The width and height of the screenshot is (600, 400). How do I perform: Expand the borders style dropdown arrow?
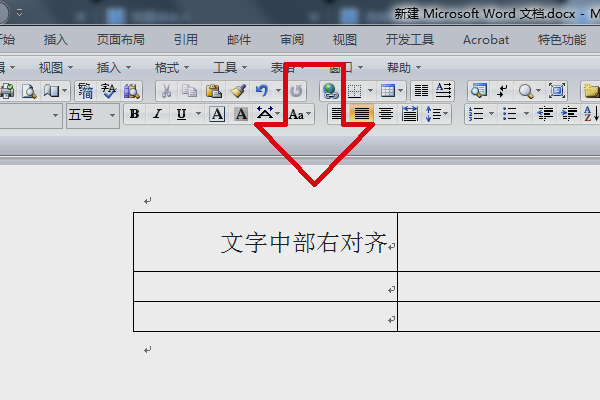[x=370, y=91]
